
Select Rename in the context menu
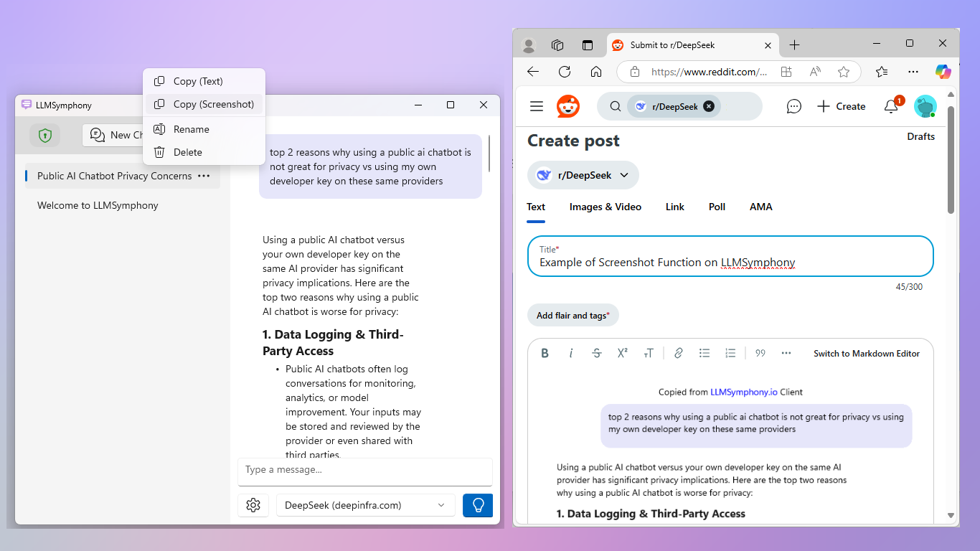coord(204,129)
